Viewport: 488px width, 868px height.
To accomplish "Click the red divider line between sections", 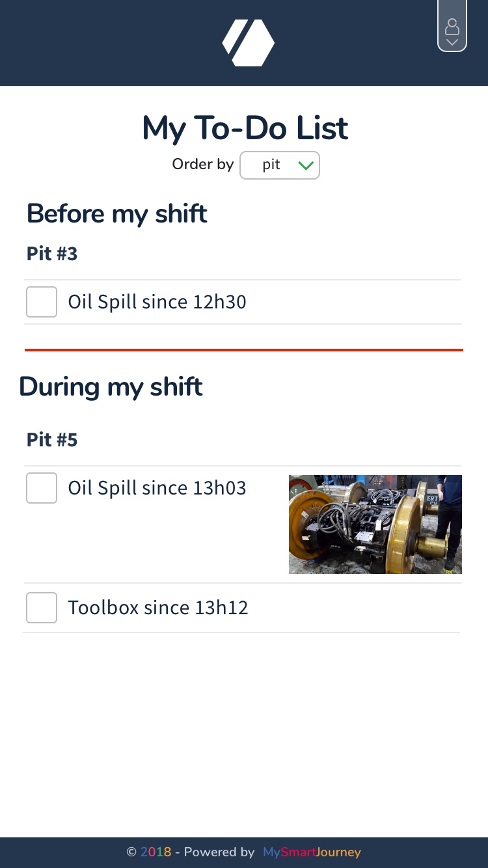I will [x=244, y=350].
